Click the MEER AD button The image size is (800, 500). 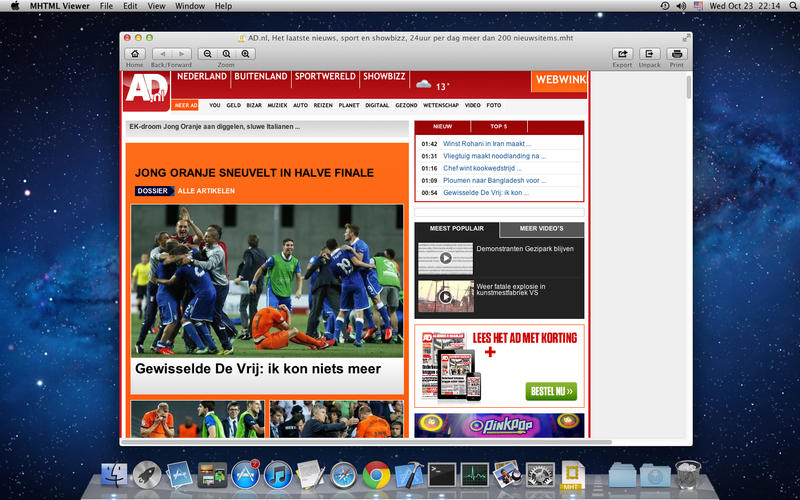click(185, 105)
